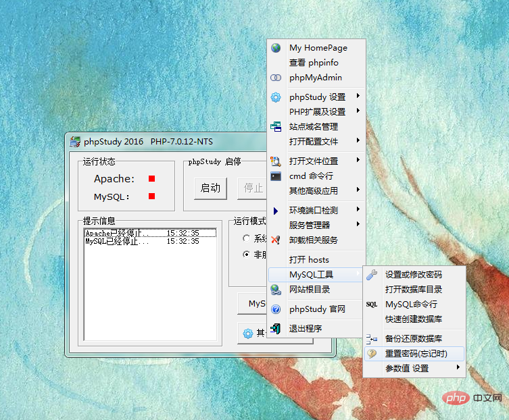Click the icon beside 打开文件位置

[x=276, y=161]
